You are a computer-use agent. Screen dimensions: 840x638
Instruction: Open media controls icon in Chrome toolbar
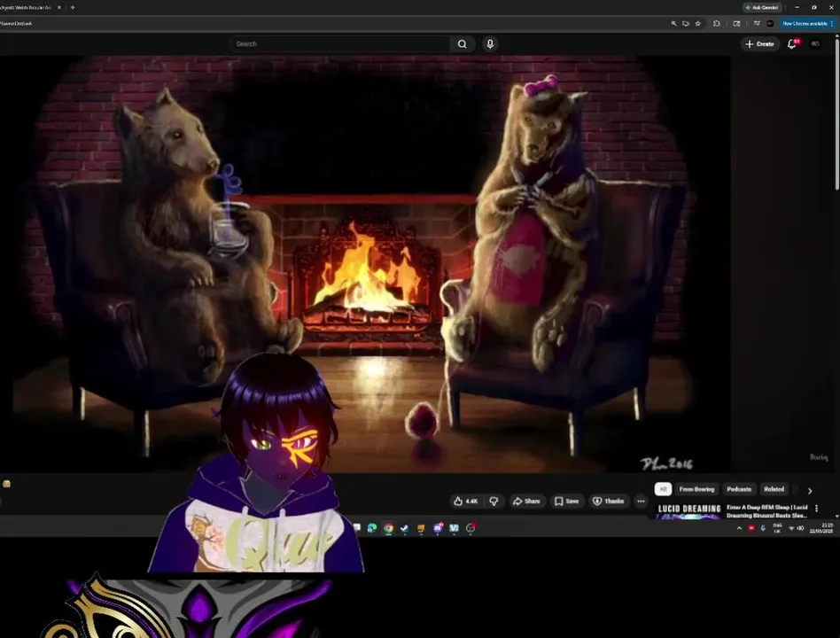[757, 24]
